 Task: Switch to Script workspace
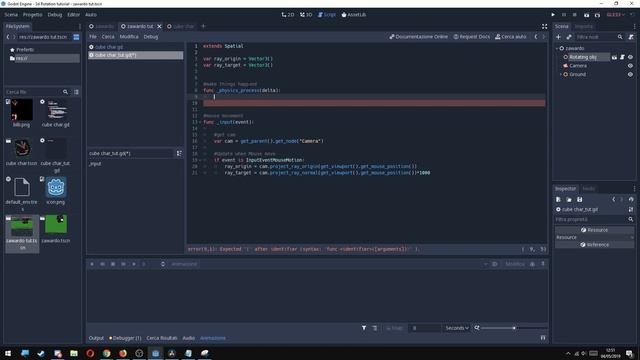click(327, 15)
